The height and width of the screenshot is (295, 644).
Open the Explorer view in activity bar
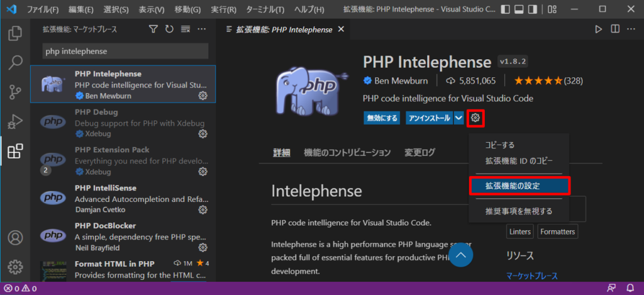tap(15, 33)
